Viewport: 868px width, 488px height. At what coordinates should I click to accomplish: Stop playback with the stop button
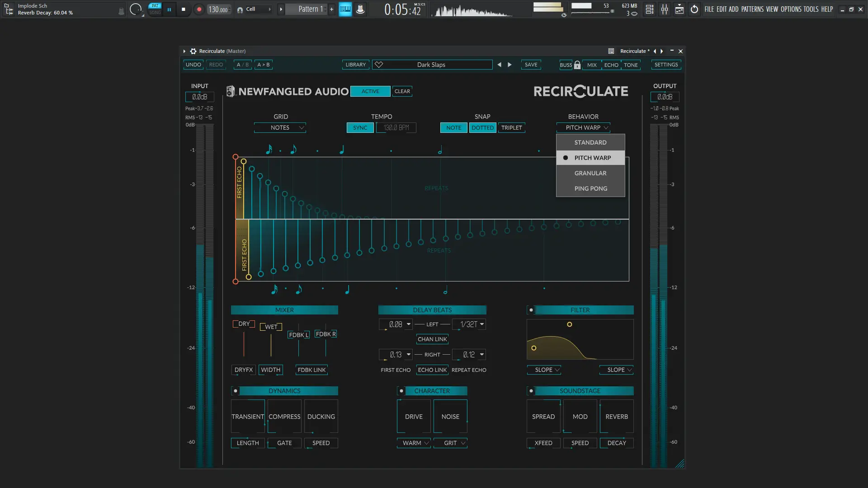click(x=183, y=9)
